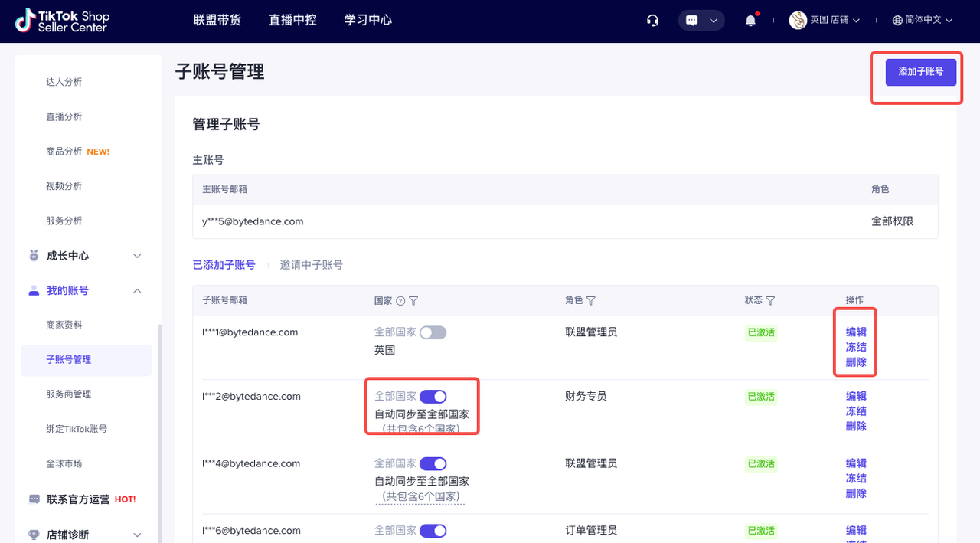Open 商家资料 in the sidebar
The image size is (980, 543).
point(64,325)
